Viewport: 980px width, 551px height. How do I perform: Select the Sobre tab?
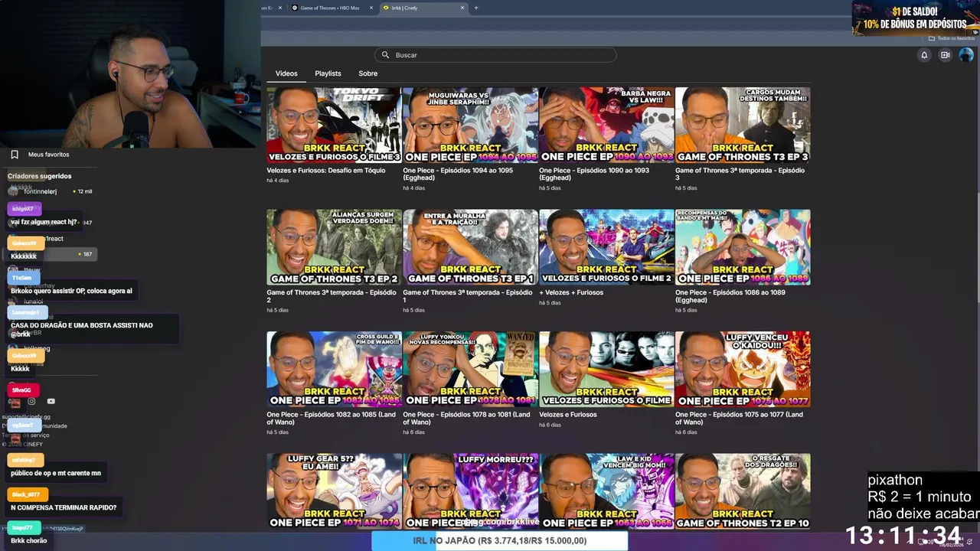click(x=368, y=73)
